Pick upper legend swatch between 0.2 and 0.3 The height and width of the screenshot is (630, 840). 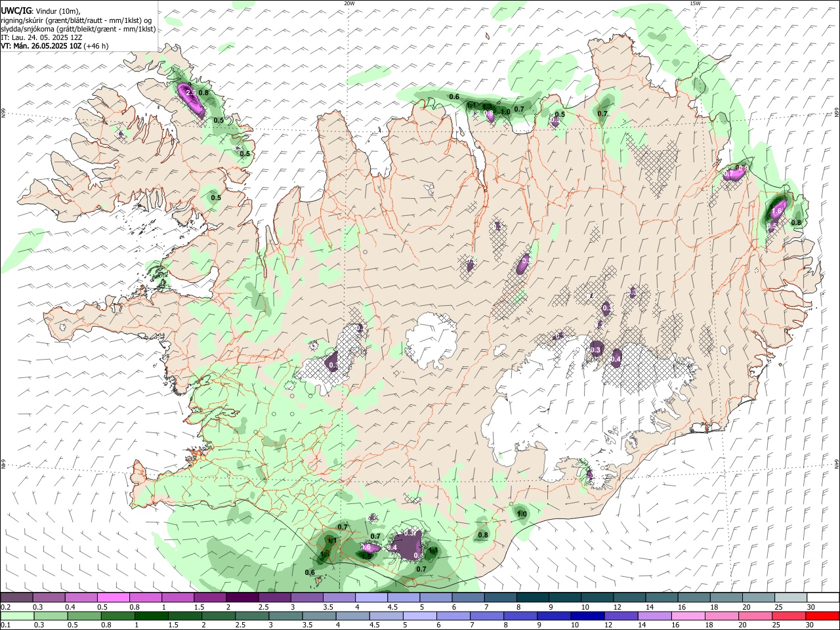(x=16, y=598)
